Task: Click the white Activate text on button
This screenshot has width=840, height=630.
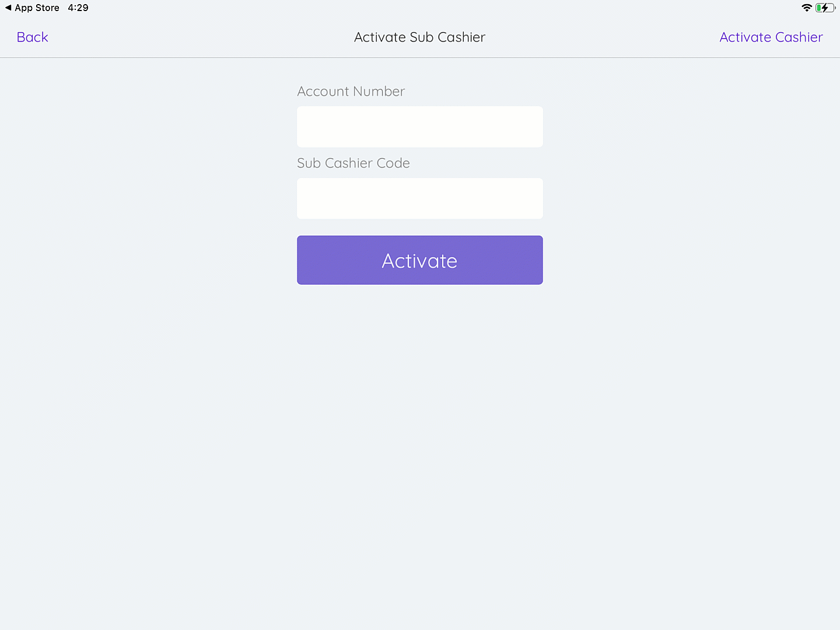Action: [420, 261]
